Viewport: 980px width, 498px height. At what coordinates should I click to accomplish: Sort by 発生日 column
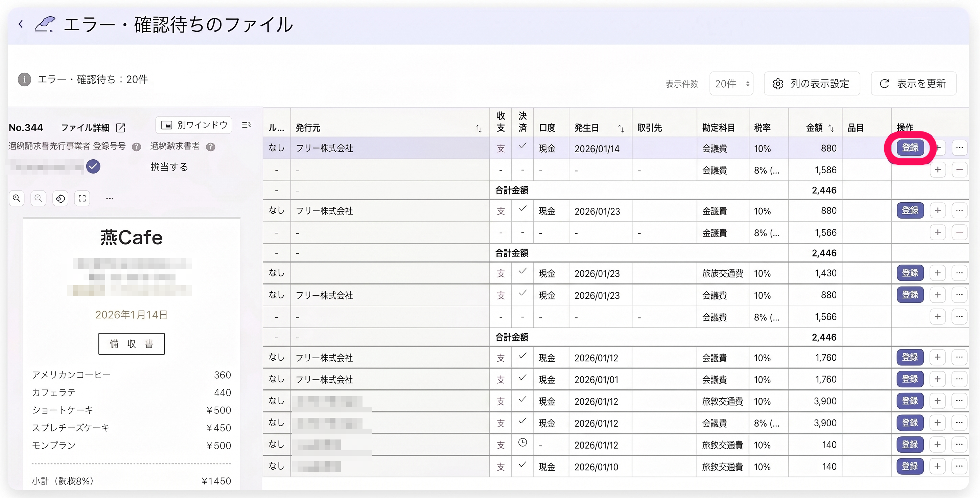pos(621,129)
